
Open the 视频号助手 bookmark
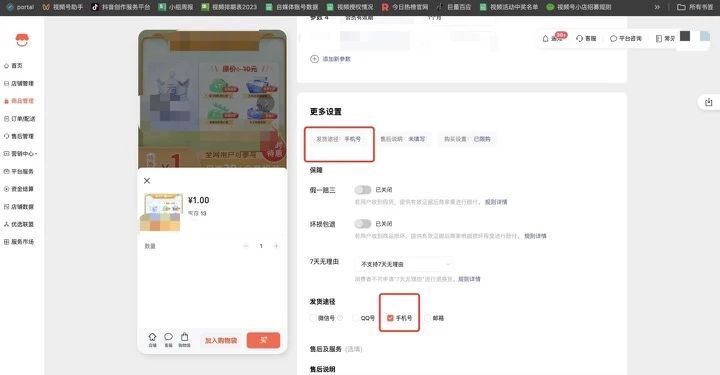62,7
